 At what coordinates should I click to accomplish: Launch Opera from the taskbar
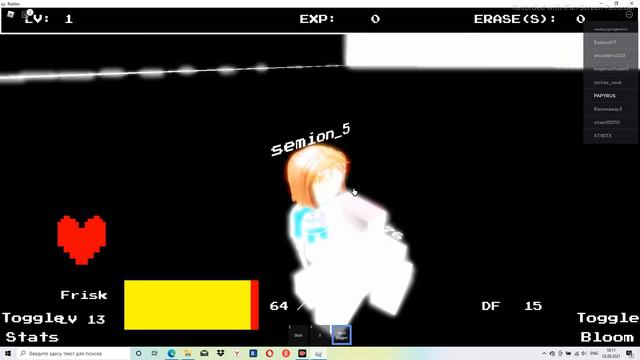(269, 353)
